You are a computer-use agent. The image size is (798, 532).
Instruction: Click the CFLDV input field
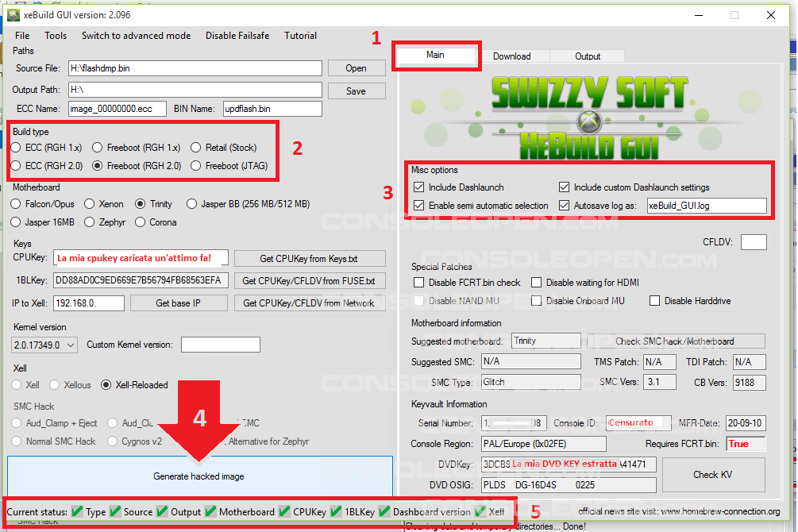tap(754, 242)
